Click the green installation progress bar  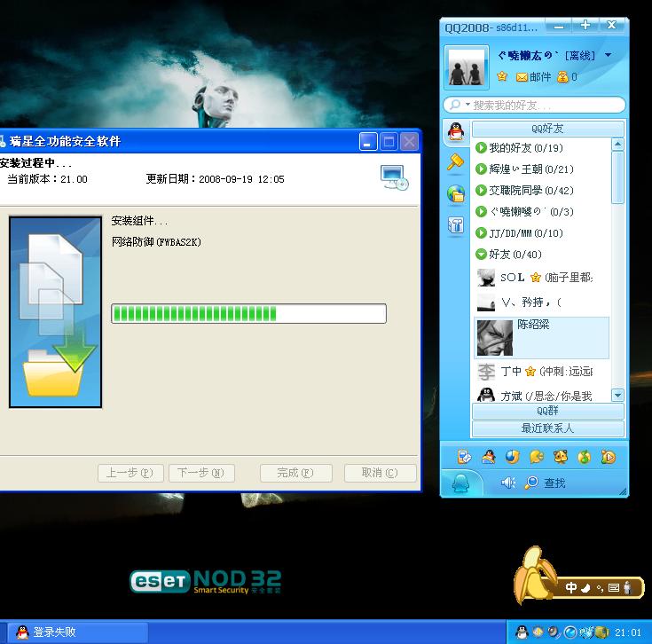pyautogui.click(x=248, y=313)
